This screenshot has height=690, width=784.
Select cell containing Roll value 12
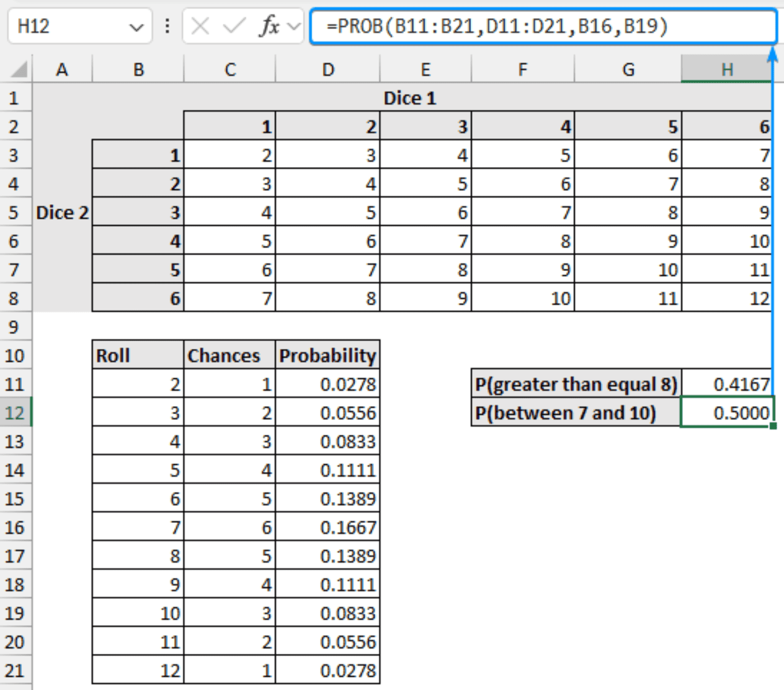[137, 672]
